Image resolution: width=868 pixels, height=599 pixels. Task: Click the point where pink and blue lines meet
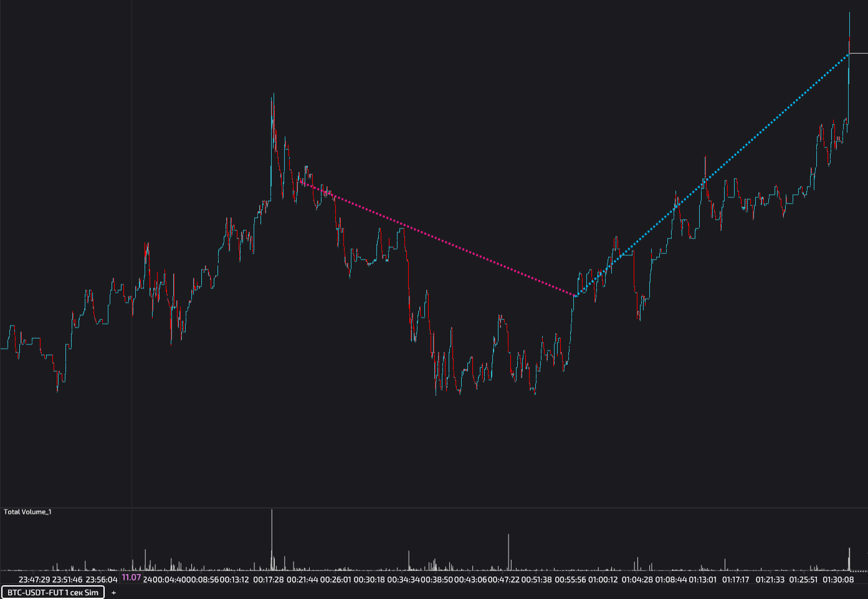[x=576, y=296]
